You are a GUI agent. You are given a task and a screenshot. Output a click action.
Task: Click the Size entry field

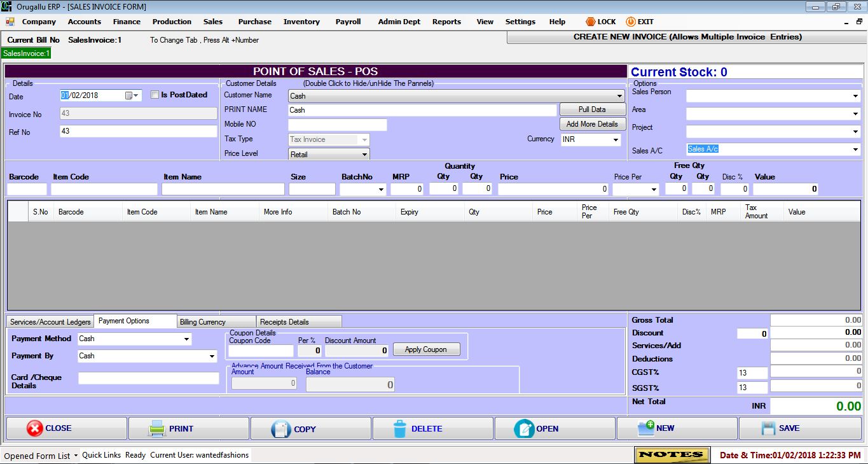(312, 189)
